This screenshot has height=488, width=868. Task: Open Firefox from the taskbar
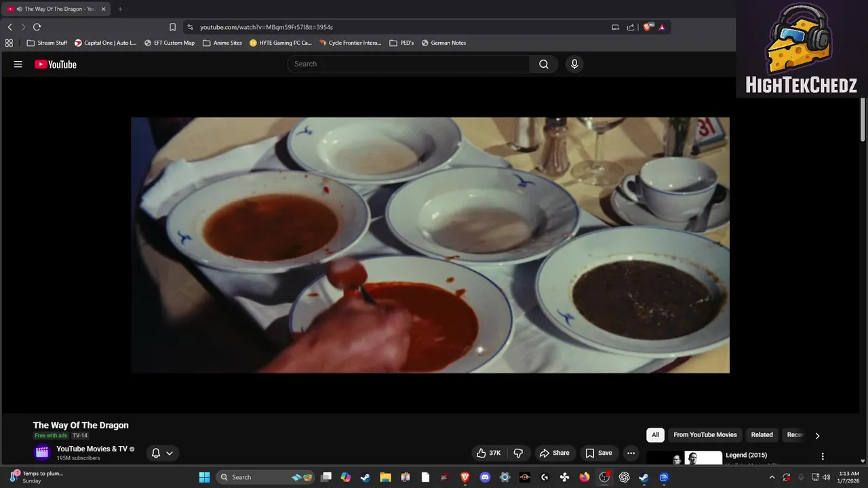point(585,477)
